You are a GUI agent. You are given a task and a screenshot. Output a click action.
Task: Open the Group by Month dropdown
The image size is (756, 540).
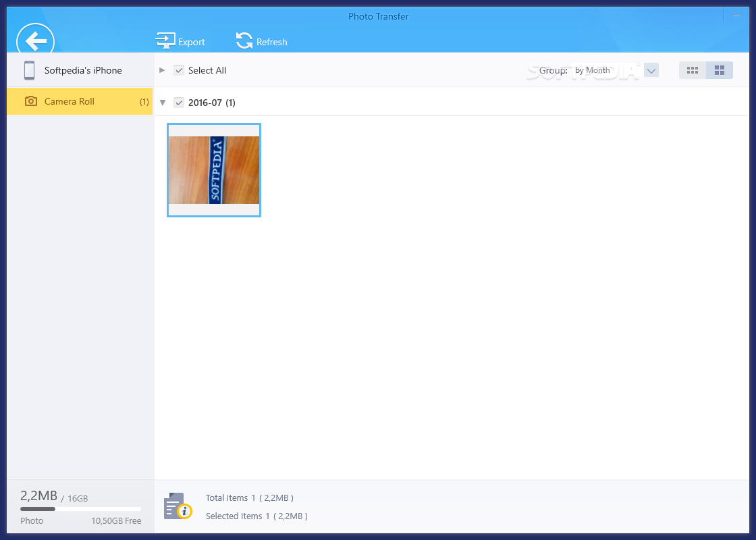click(651, 70)
